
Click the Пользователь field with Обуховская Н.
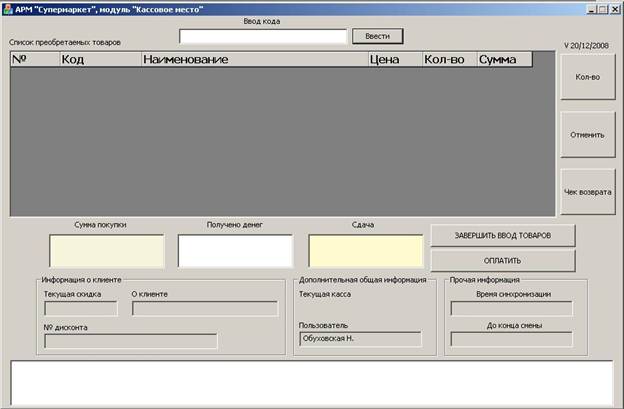(360, 339)
